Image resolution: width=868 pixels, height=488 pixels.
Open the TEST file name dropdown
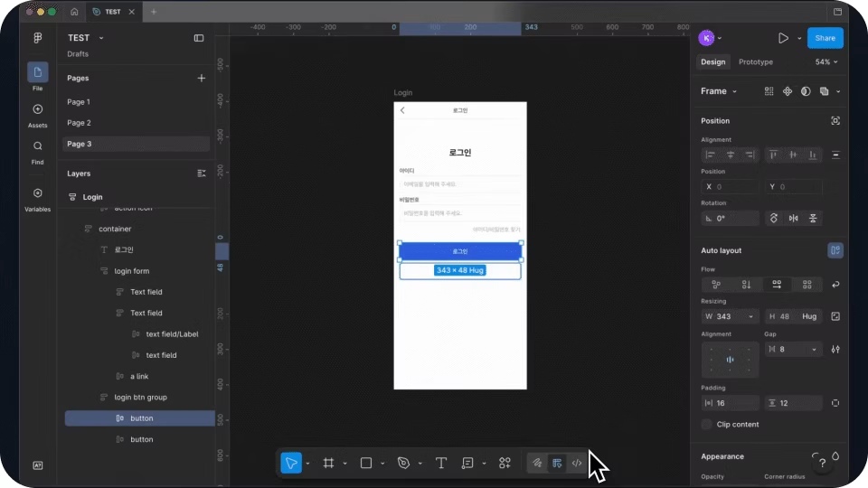point(100,38)
